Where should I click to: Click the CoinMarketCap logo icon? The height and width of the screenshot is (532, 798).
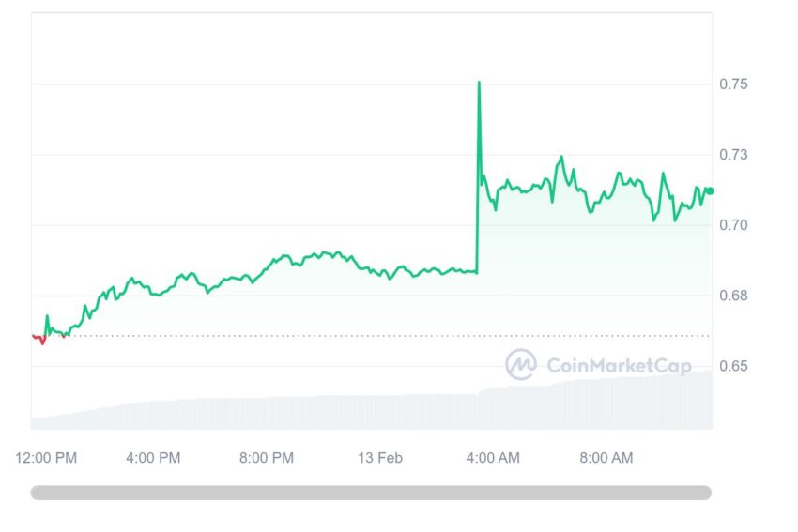point(521,364)
